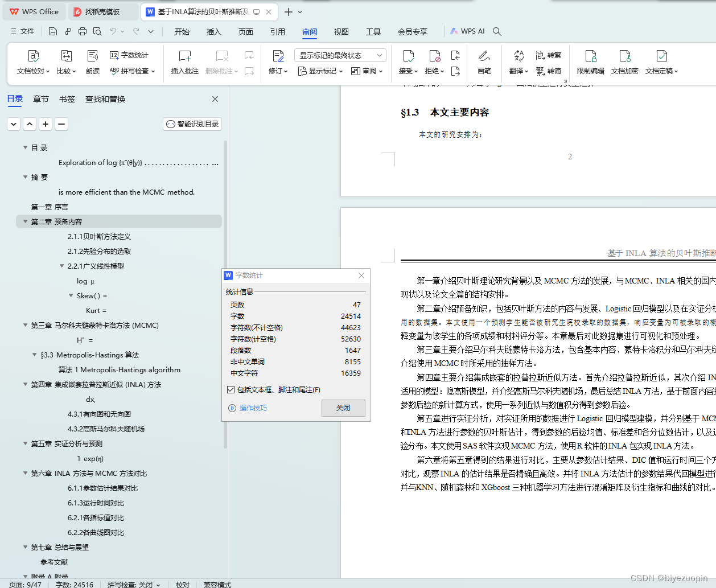Collapse 第二章 预备内容 in the outline
716x588 pixels.
(x=25, y=221)
